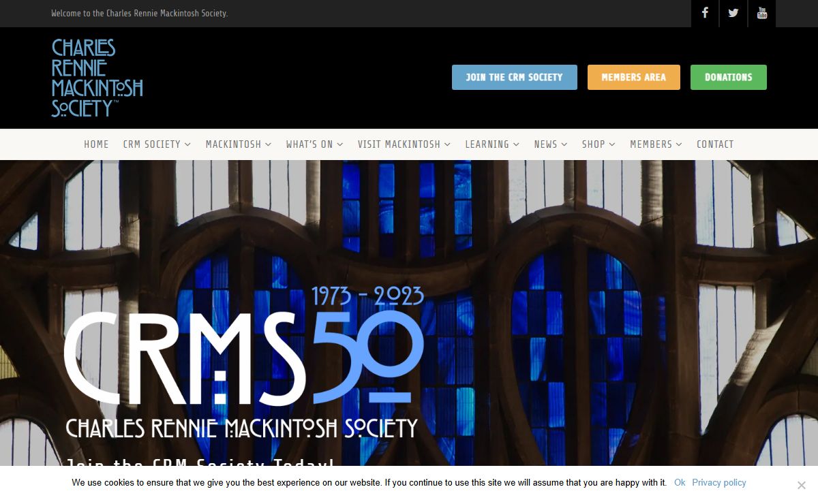This screenshot has height=504, width=818.
Task: Expand the Learning menu
Action: pyautogui.click(x=492, y=144)
